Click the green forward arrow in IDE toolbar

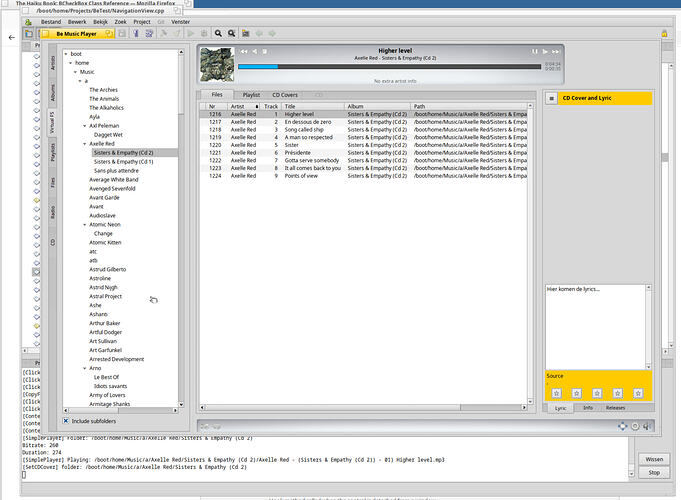pos(272,33)
